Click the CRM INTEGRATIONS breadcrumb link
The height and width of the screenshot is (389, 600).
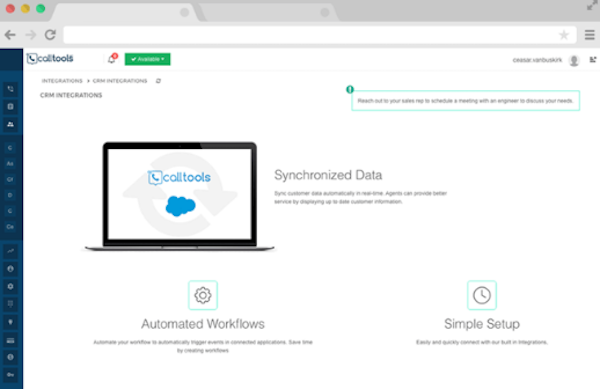tap(120, 81)
